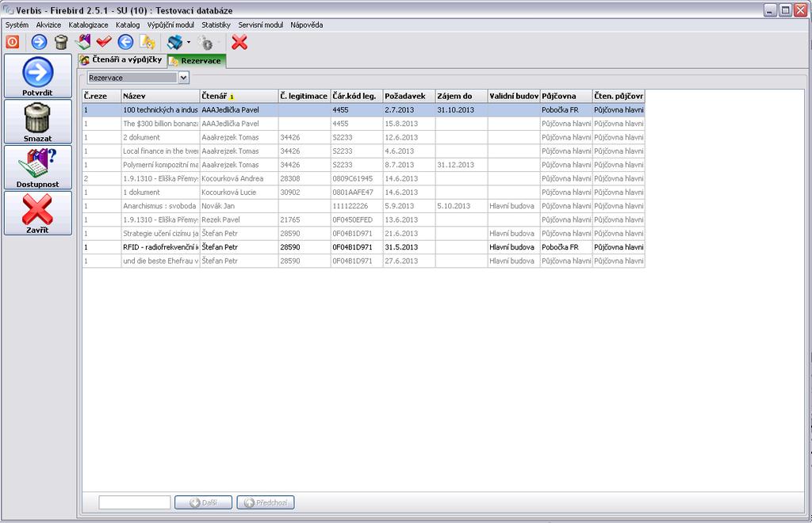Sort by Validní budova column header
812x523 pixels.
(514, 96)
